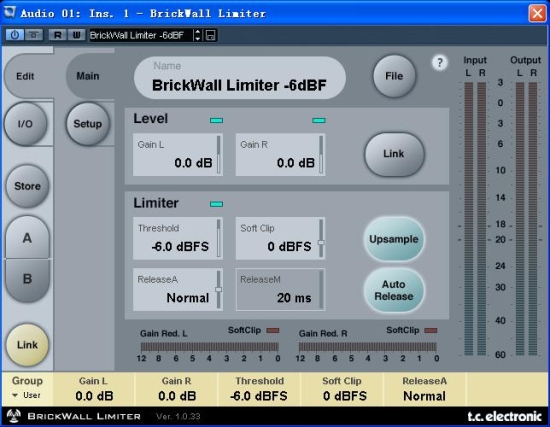The width and height of the screenshot is (550, 427).
Task: Enable Read automation (R) button
Action: coord(58,35)
